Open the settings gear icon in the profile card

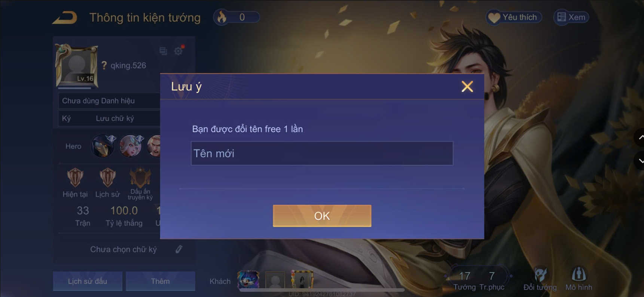point(178,50)
